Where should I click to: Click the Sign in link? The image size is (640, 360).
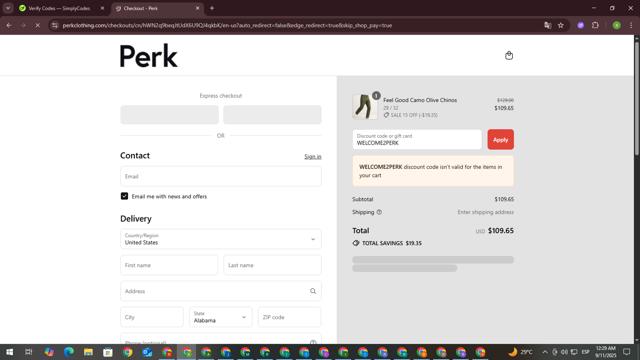(x=313, y=157)
